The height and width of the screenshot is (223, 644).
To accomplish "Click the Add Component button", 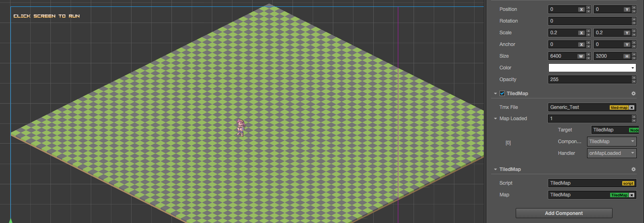I will [x=564, y=213].
